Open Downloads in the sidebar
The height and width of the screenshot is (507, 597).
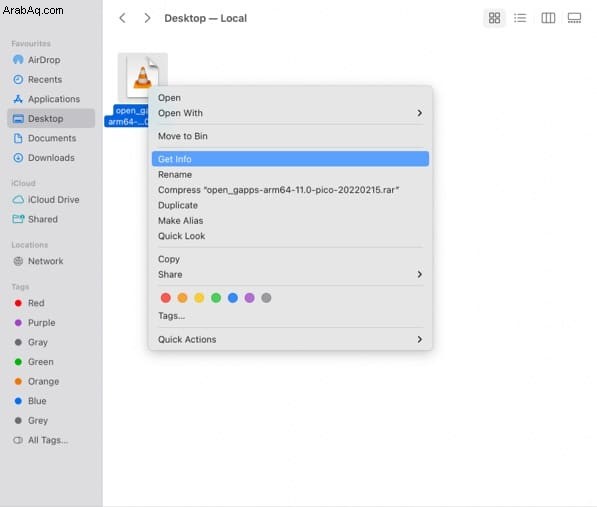51,158
